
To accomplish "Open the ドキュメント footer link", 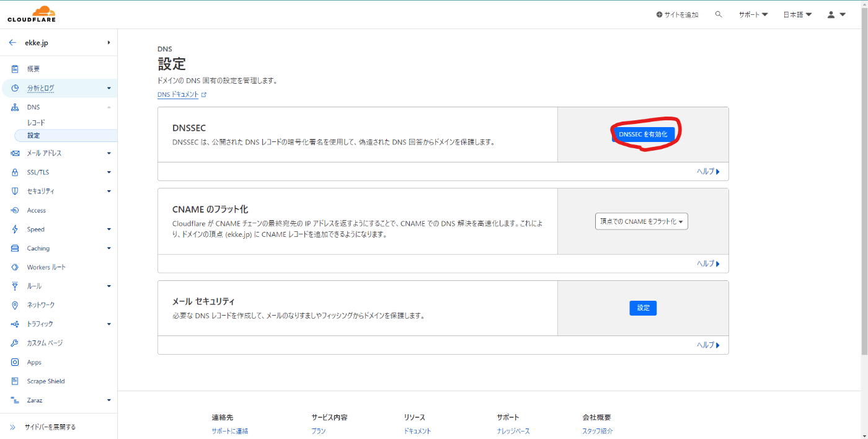I will 417,431.
